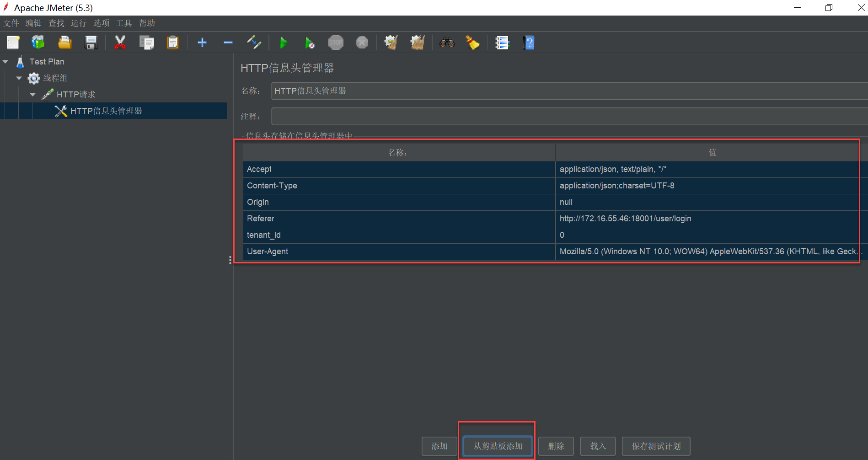Select 线程组 in the tree
Screen dimensions: 868x460
(55, 78)
